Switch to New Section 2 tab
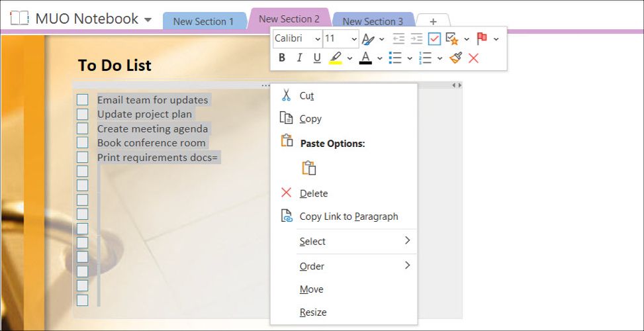 (x=289, y=19)
